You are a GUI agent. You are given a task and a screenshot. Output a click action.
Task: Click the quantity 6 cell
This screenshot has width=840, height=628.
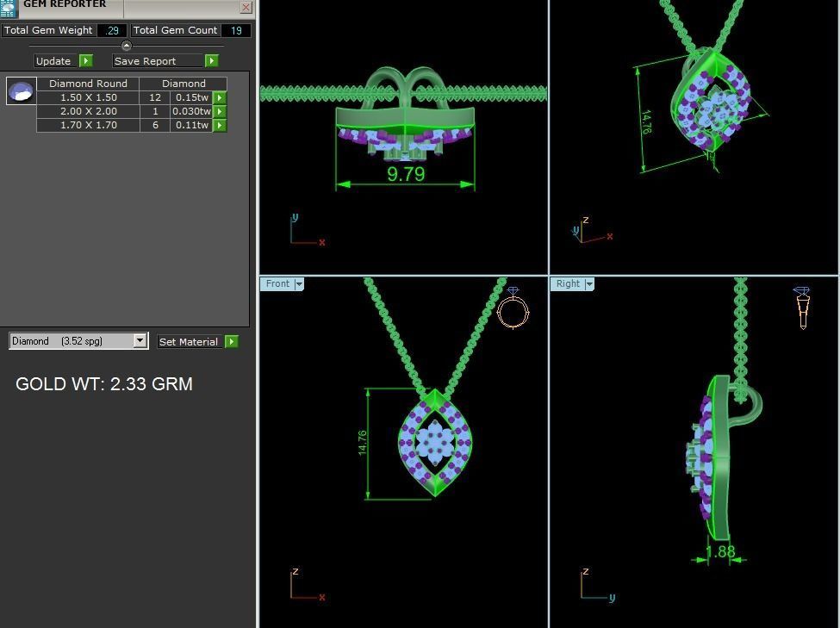(155, 126)
